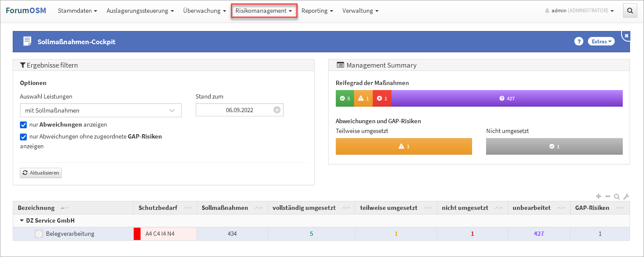Open the Auswahl Leistungen dropdown

(x=101, y=110)
